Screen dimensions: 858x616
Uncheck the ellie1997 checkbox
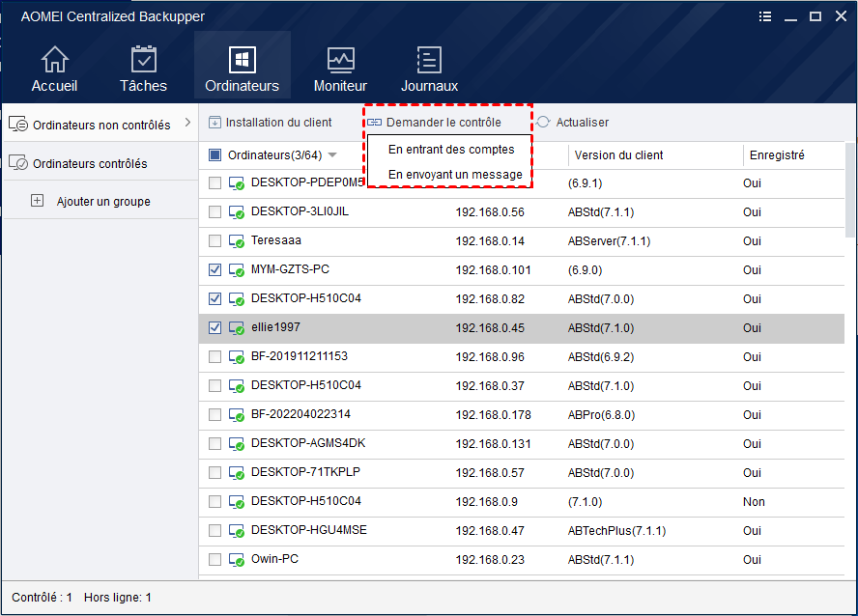click(x=215, y=328)
